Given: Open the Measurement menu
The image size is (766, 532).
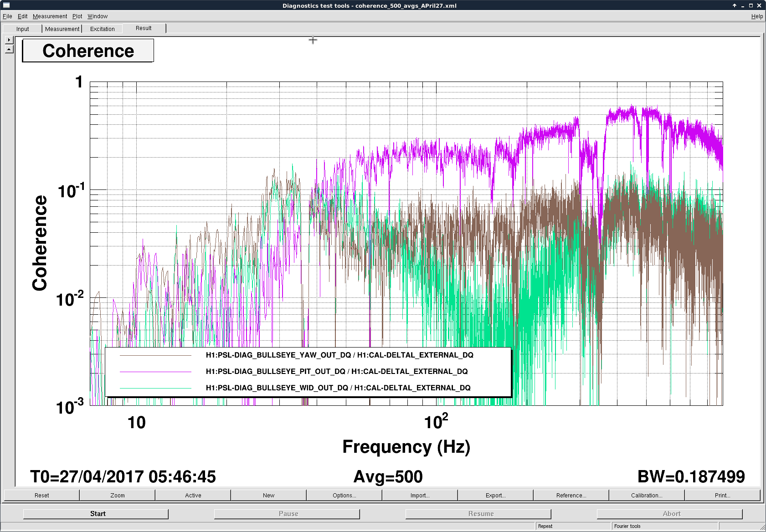Looking at the screenshot, I should [50, 16].
